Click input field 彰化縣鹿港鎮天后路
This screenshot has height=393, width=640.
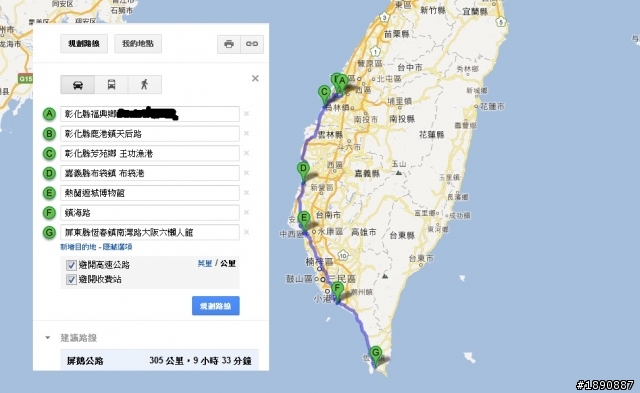point(150,133)
